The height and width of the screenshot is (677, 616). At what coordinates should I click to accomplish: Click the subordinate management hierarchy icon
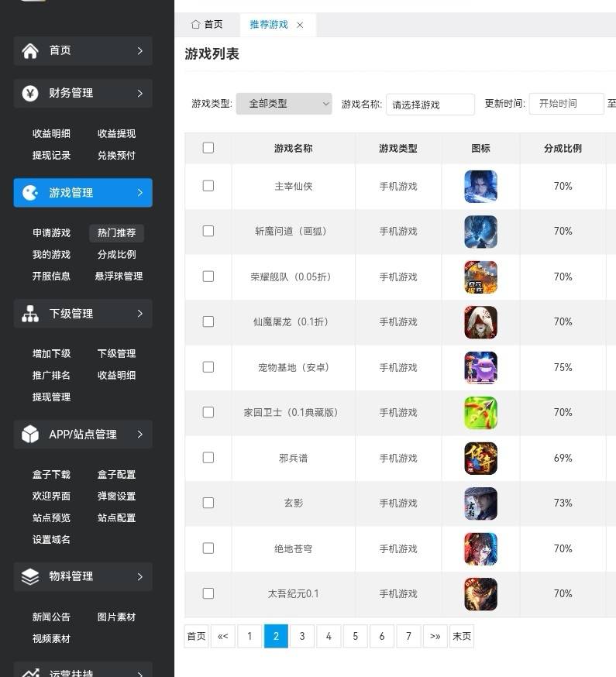(x=30, y=314)
